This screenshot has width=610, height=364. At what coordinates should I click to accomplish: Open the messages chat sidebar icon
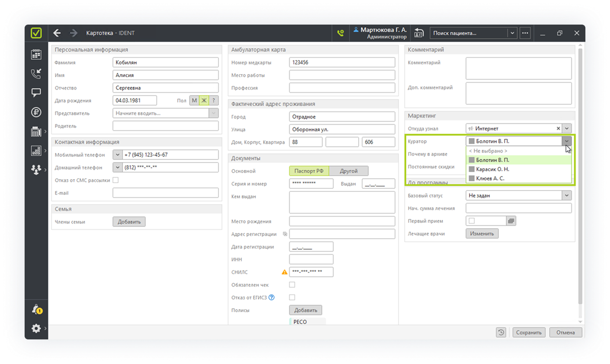point(36,93)
